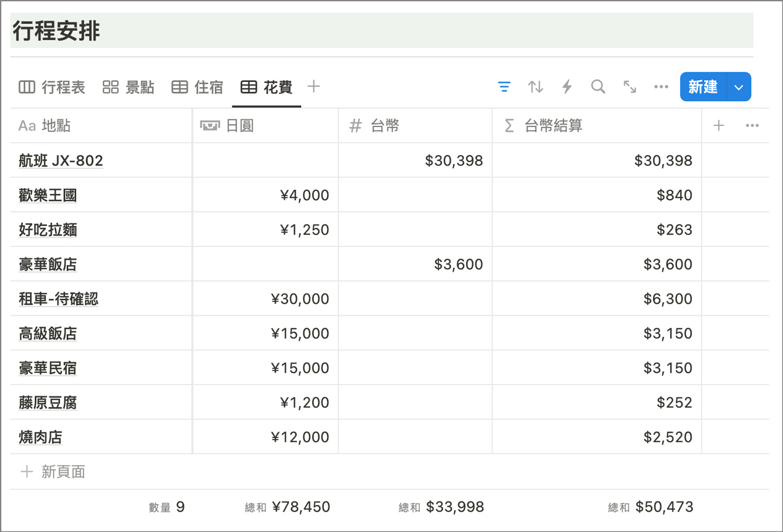The height and width of the screenshot is (532, 783).
Task: Open the 日圓 column header
Action: click(x=265, y=125)
